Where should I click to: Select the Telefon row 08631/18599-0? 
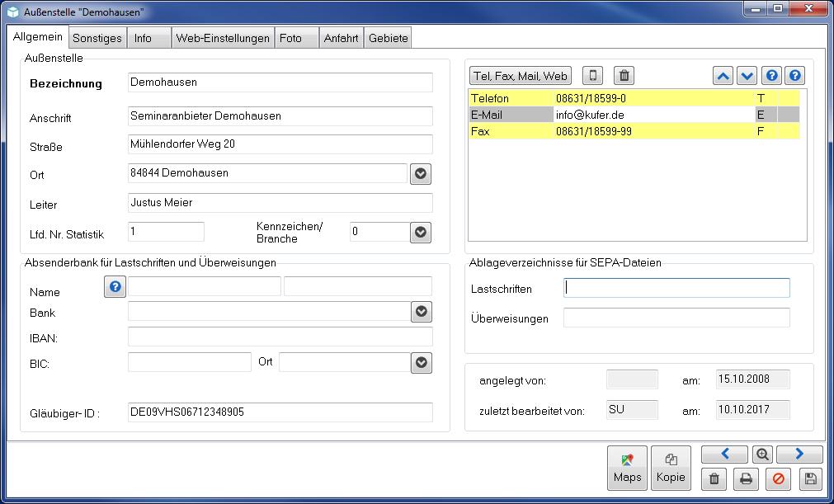[x=634, y=98]
